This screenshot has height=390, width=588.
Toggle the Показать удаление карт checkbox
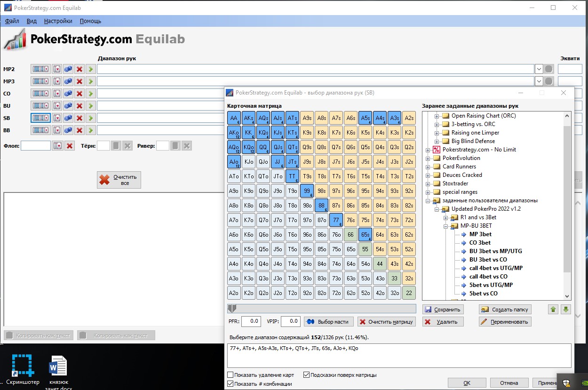tap(230, 375)
